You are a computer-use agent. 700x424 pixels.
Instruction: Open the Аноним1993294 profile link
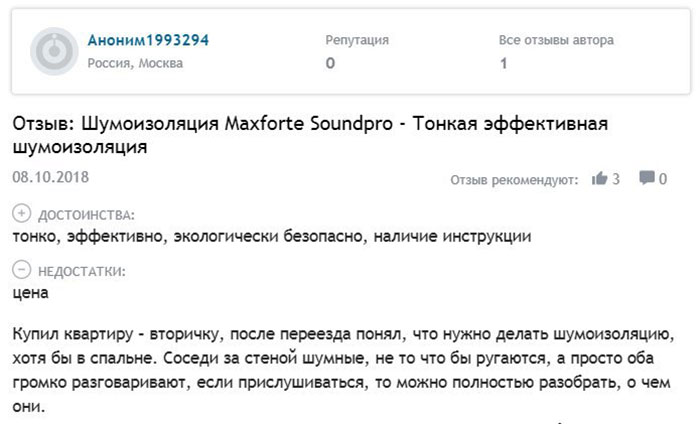[147, 40]
